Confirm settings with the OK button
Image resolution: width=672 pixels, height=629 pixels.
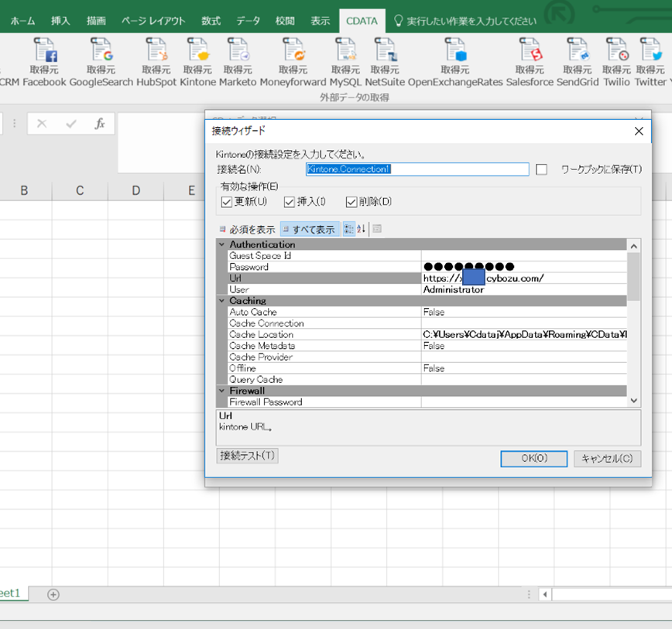[x=533, y=458]
